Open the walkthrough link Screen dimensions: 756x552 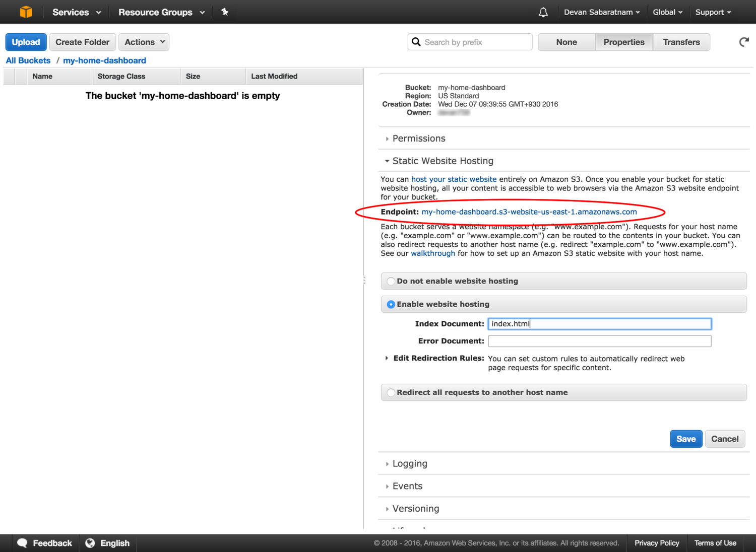pyautogui.click(x=433, y=253)
